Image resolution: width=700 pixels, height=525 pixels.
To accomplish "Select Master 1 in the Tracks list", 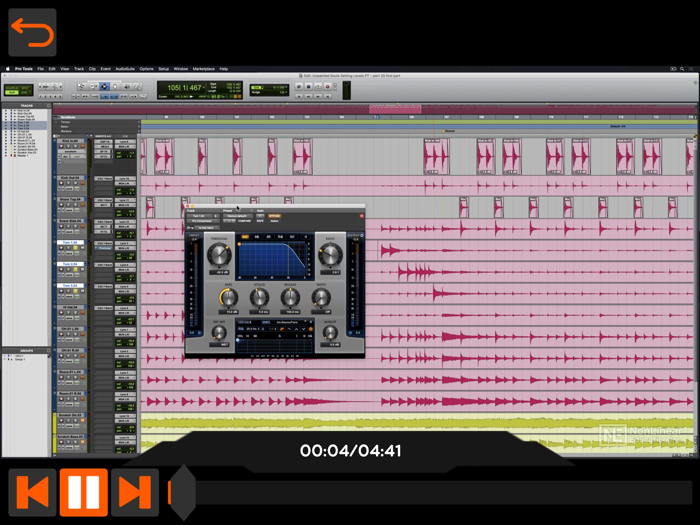I will click(x=23, y=155).
